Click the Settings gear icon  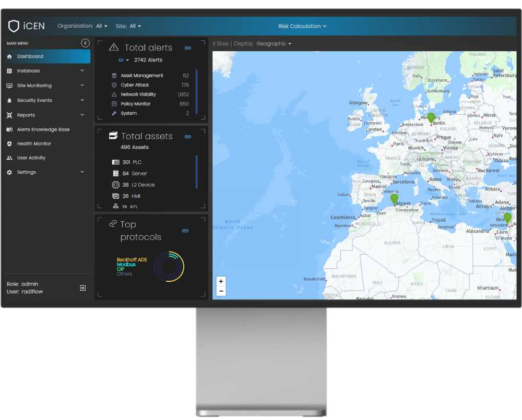(9, 172)
